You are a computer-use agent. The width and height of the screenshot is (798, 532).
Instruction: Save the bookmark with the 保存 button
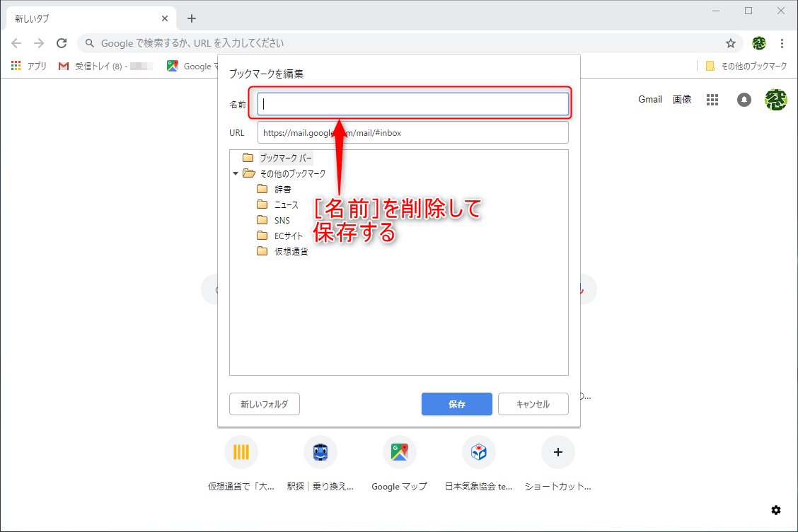click(x=456, y=404)
